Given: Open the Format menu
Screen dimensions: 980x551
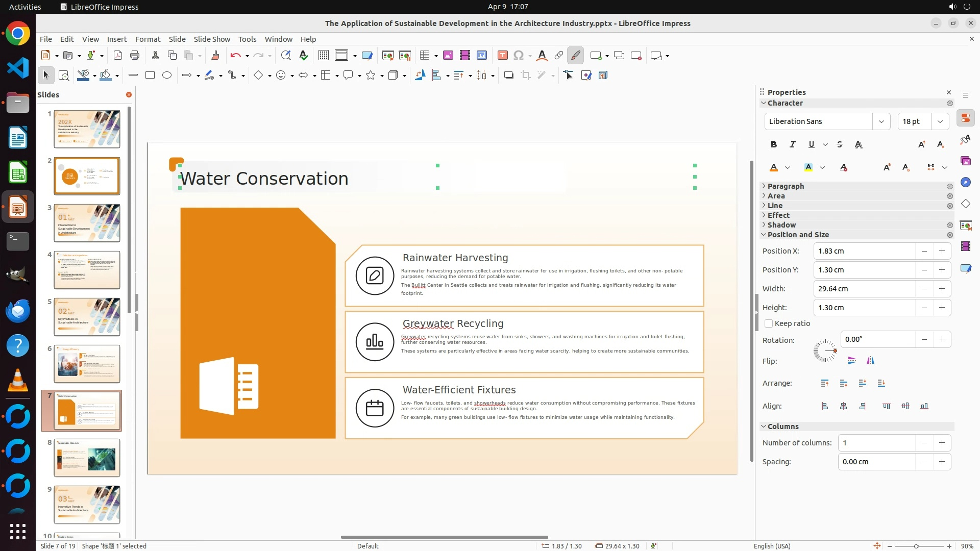Looking at the screenshot, I should click(148, 39).
